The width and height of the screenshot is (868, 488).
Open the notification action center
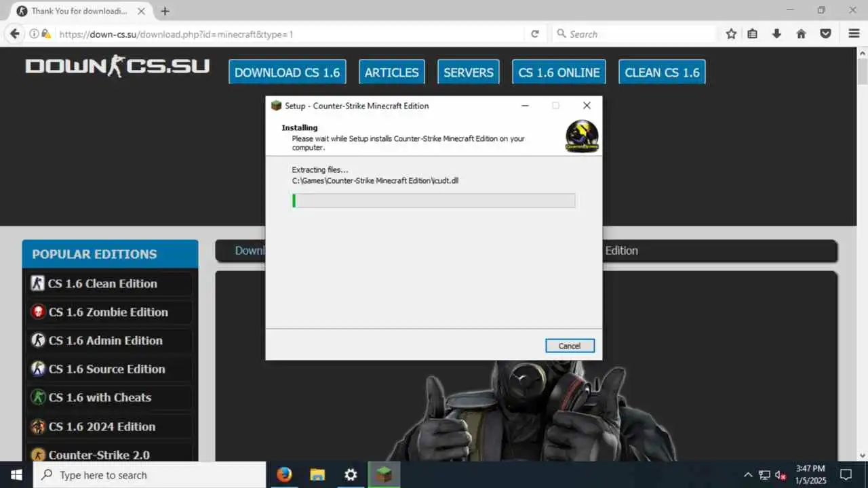[x=846, y=474]
